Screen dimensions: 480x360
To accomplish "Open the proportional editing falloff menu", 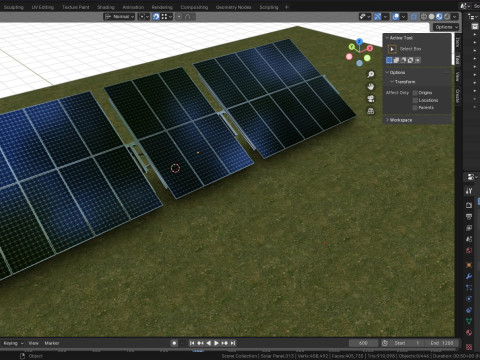I will click(x=188, y=17).
